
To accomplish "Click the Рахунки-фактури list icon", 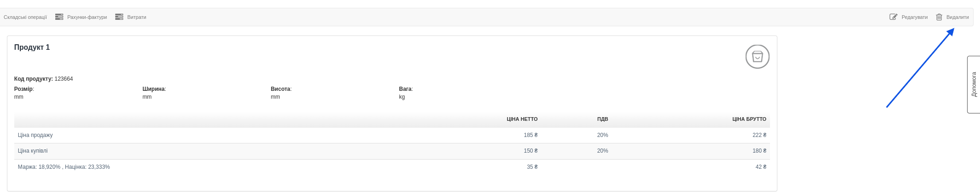I will pos(59,17).
